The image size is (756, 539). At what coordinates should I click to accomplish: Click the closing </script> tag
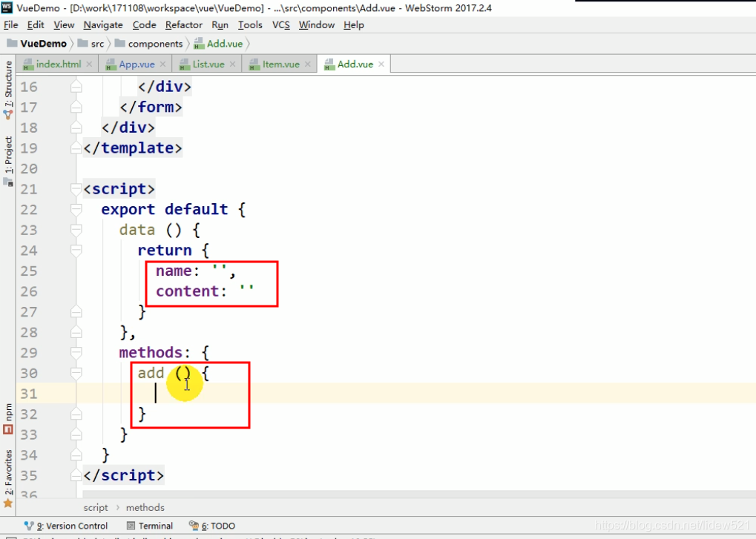123,475
